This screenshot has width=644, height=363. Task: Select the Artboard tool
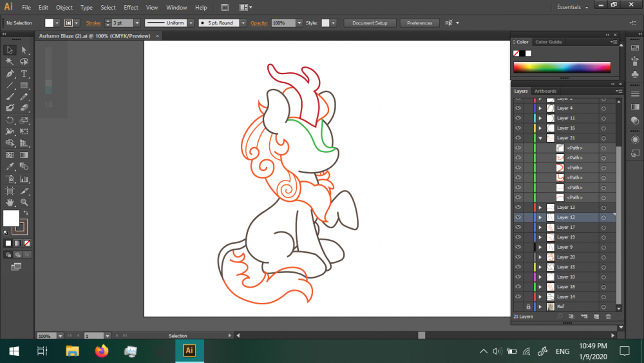10,191
